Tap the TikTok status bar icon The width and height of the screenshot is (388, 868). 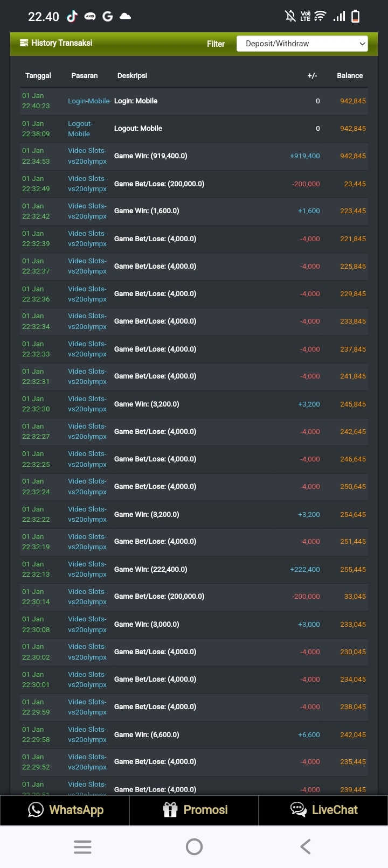point(72,17)
